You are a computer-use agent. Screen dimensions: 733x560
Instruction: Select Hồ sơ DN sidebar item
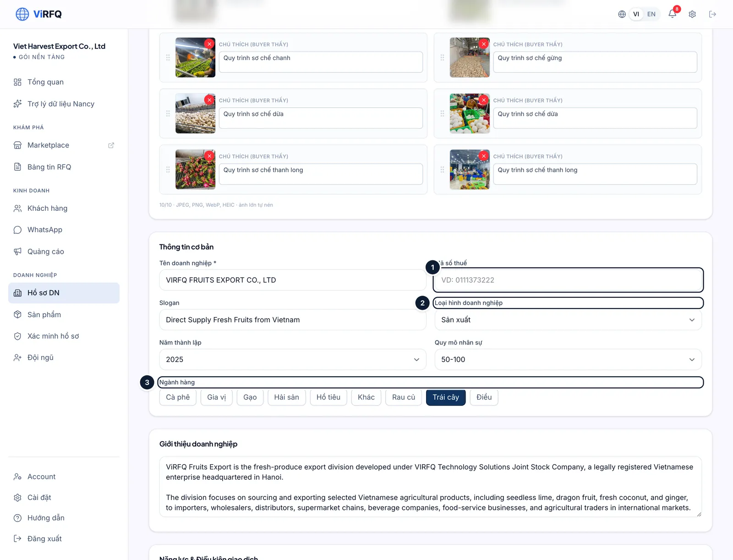coord(64,293)
